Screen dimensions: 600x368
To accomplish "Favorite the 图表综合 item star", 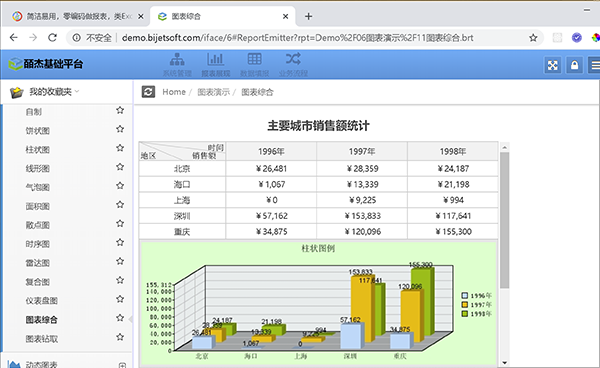I will coord(120,318).
